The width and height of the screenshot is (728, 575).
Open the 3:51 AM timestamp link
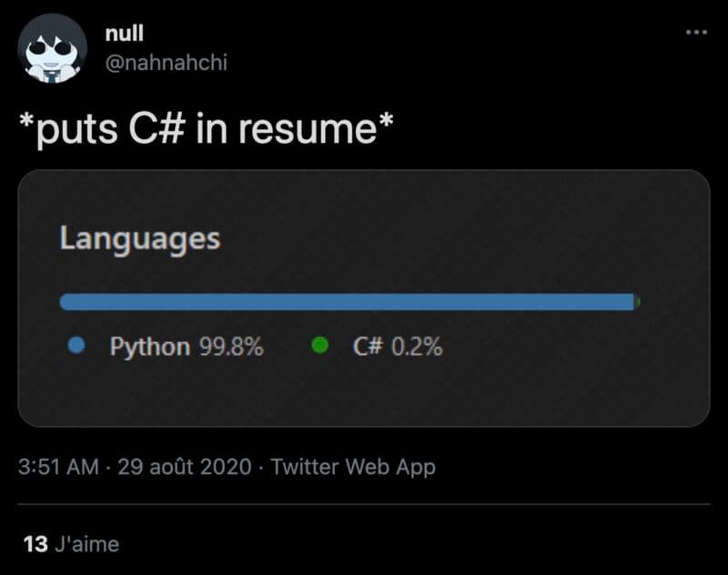58,467
